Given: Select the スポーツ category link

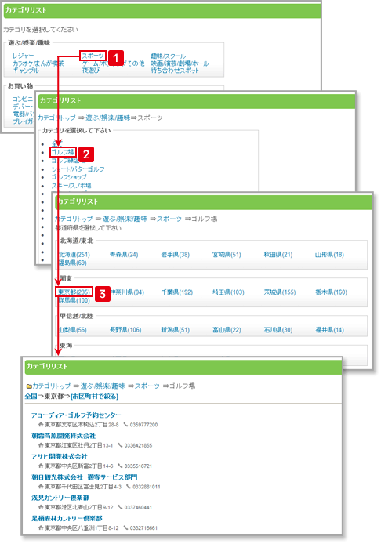Looking at the screenshot, I should 93,56.
